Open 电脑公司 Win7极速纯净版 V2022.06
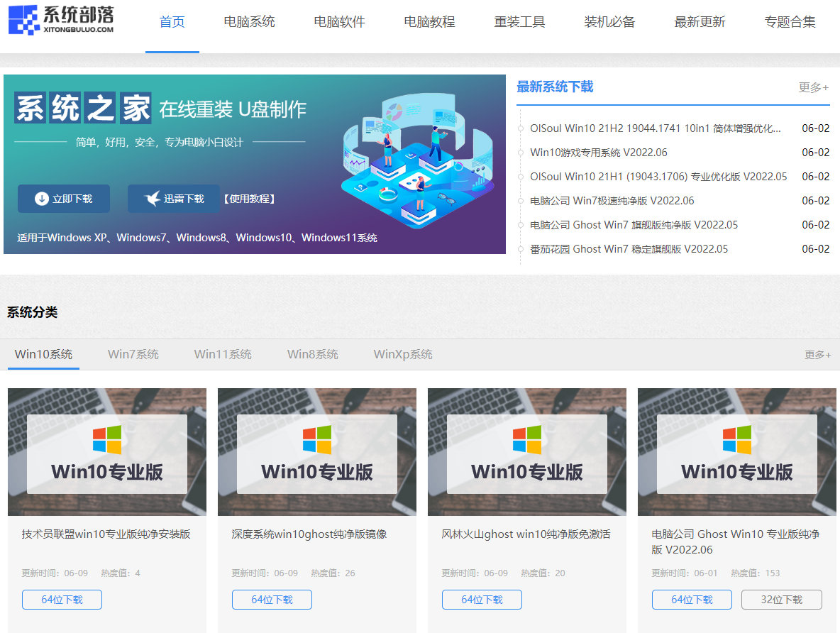The height and width of the screenshot is (633, 840). (612, 200)
